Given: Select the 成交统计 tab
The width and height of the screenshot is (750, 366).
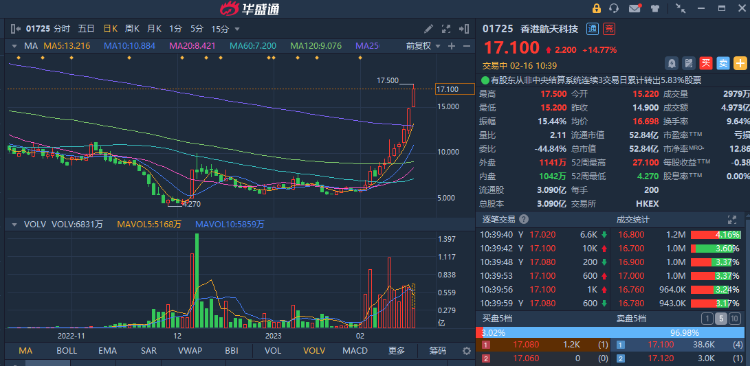Looking at the screenshot, I should click(632, 219).
